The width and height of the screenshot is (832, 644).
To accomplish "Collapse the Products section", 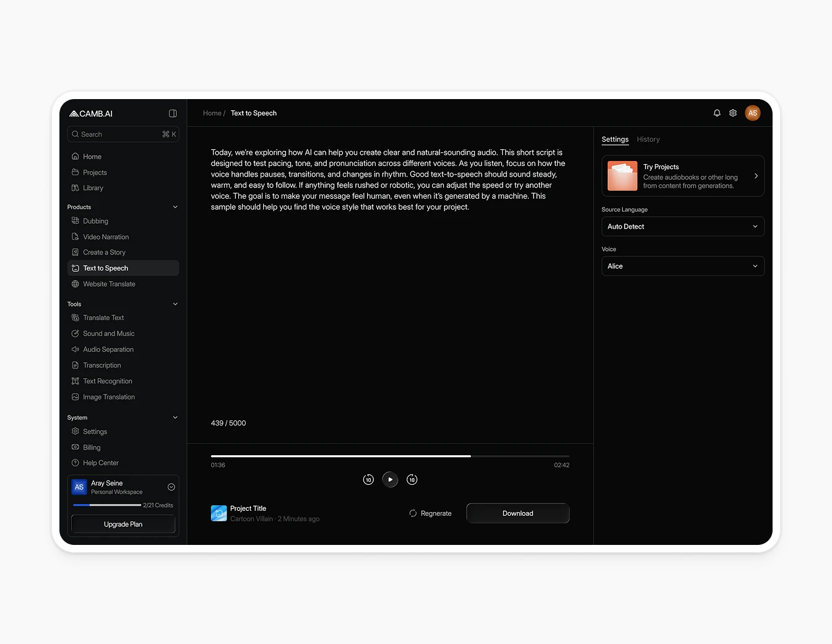I will click(x=175, y=206).
